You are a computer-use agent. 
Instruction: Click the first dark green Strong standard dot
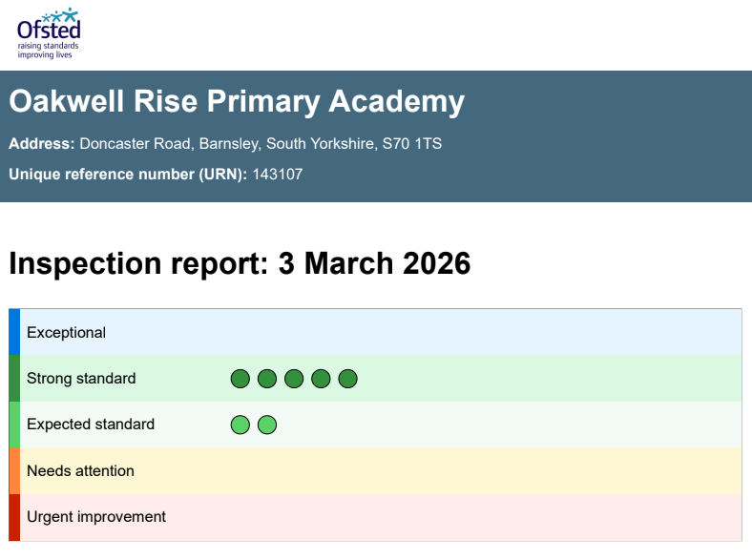click(x=240, y=379)
